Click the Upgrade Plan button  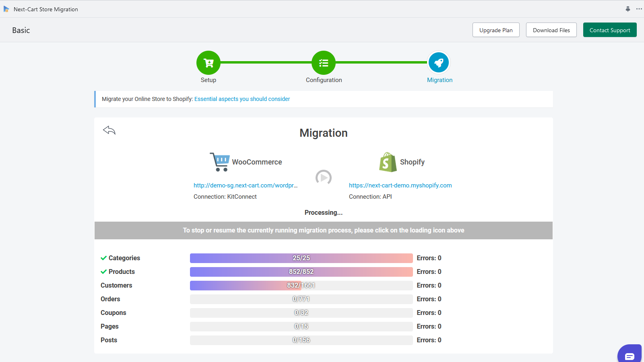coord(496,30)
